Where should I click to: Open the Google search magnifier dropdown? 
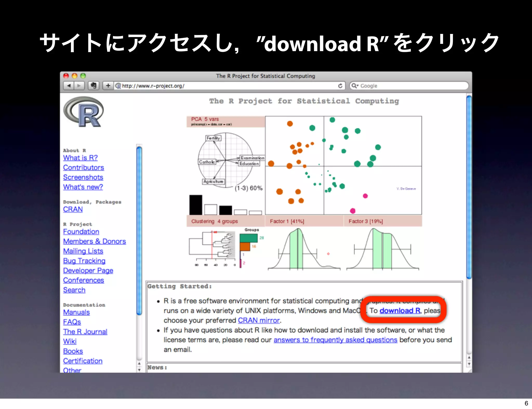coord(355,86)
